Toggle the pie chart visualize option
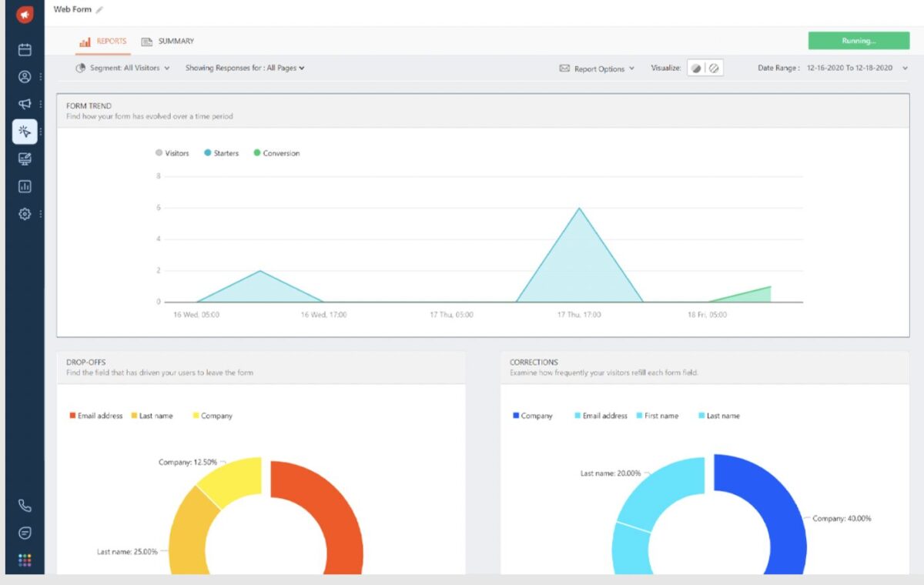924x585 pixels. click(698, 68)
